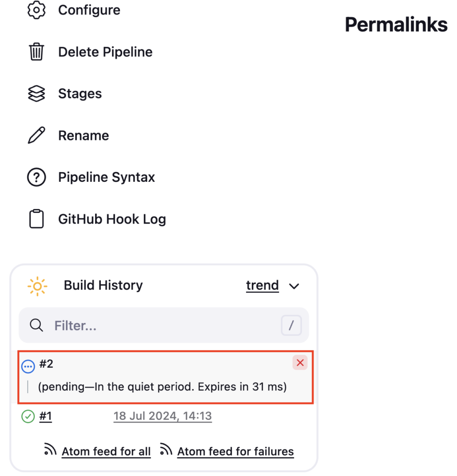
Task: Open the trend link in Build History
Action: pos(262,285)
